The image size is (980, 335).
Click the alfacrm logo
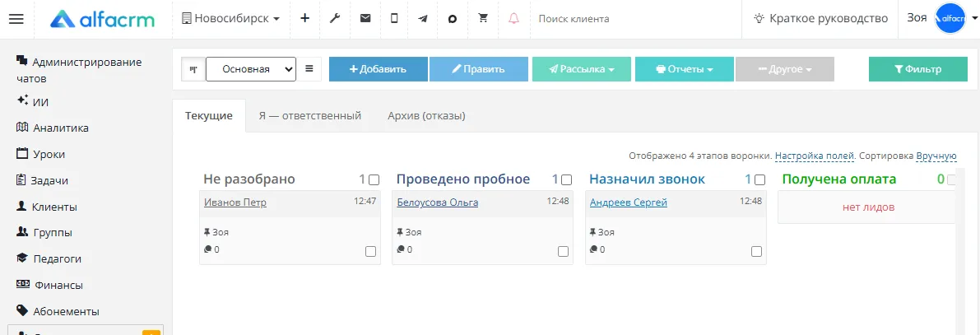pyautogui.click(x=103, y=19)
